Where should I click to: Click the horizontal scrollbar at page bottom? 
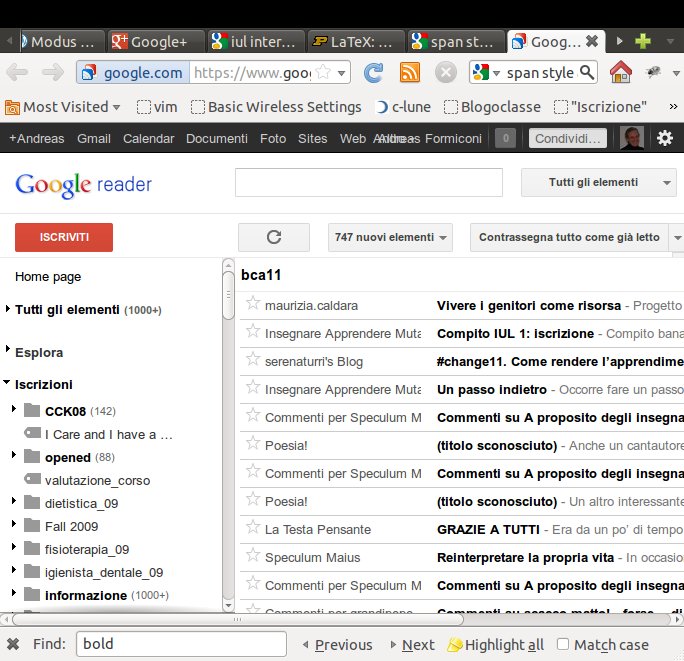tap(238, 619)
